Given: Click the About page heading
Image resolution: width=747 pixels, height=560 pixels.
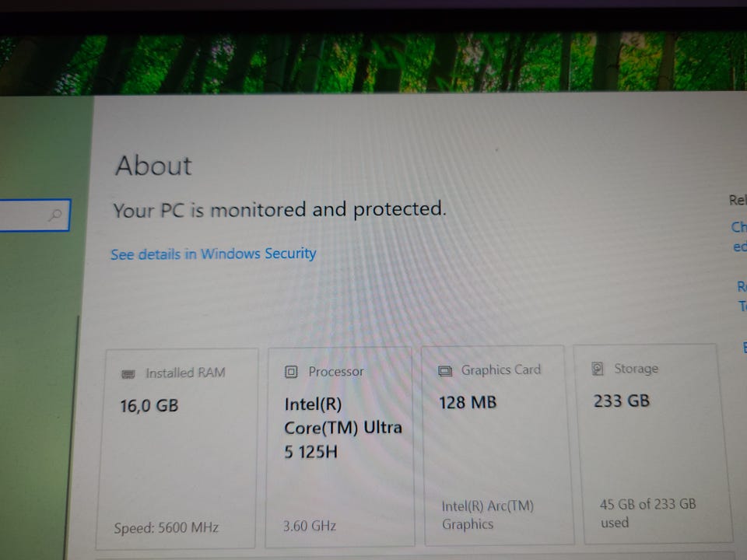Looking at the screenshot, I should tap(153, 166).
